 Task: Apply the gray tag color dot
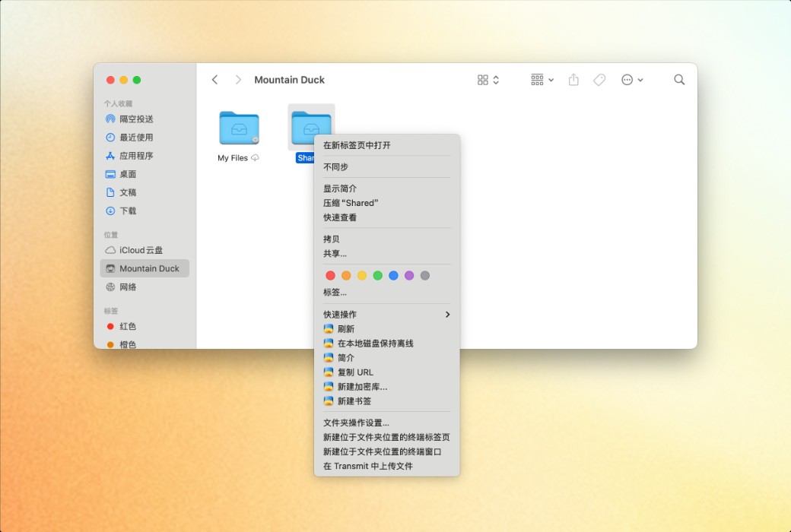(x=424, y=275)
